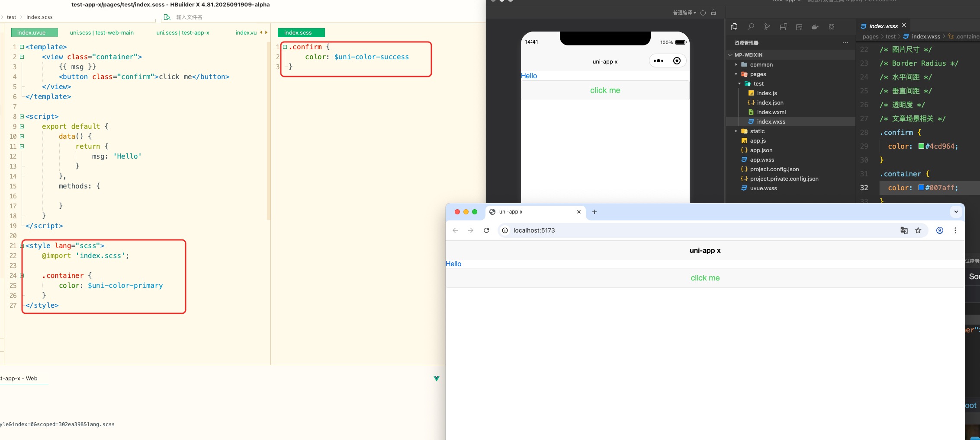Open the extensions icon in the DevTools sidebar
Image resolution: width=980 pixels, height=440 pixels.
pyautogui.click(x=783, y=27)
